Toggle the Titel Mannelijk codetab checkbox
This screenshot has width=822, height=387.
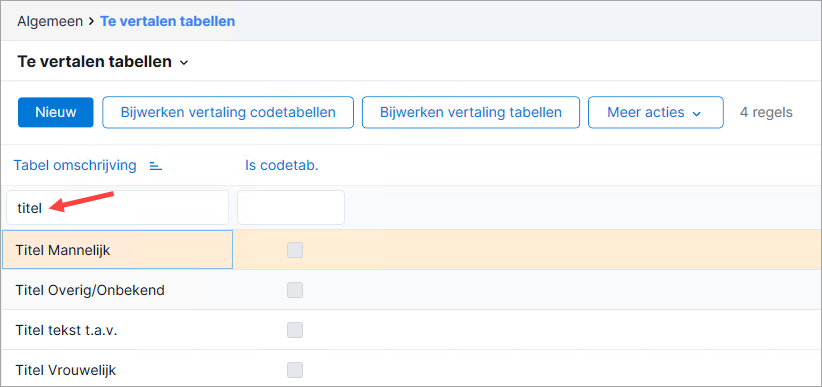pos(295,250)
